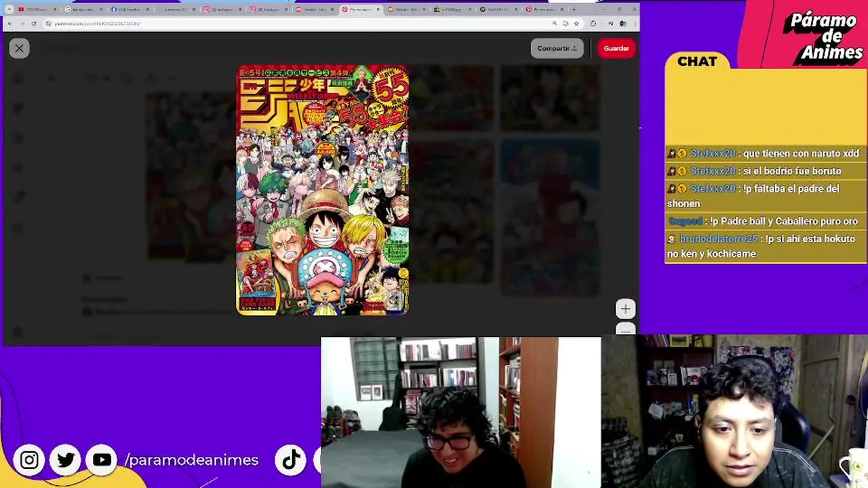Click the Shonen Jump cover image
The image size is (868, 488).
point(323,190)
